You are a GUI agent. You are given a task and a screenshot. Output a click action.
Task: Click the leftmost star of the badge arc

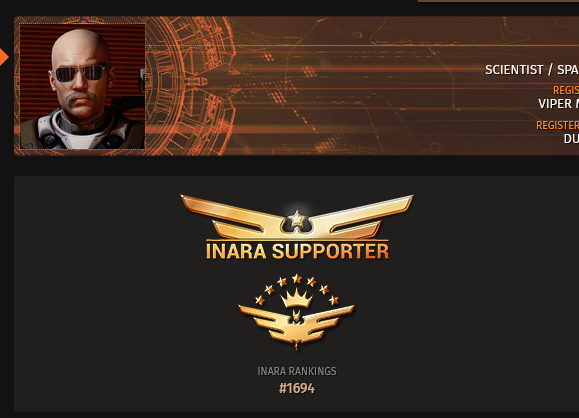[260, 300]
